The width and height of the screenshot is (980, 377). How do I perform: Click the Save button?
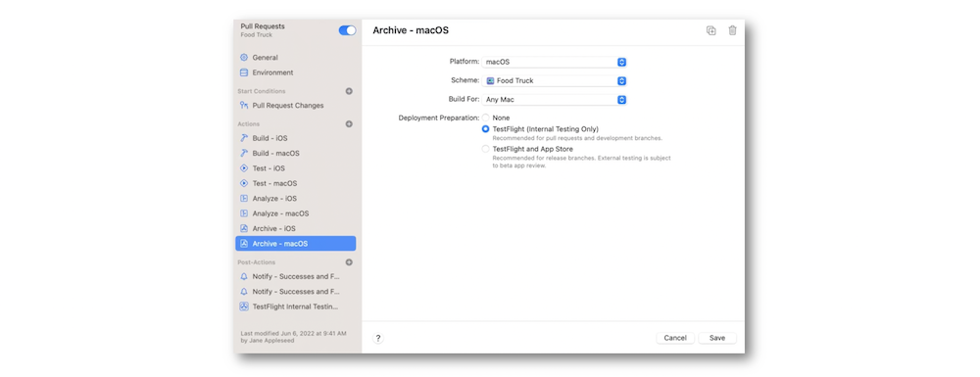coord(717,338)
